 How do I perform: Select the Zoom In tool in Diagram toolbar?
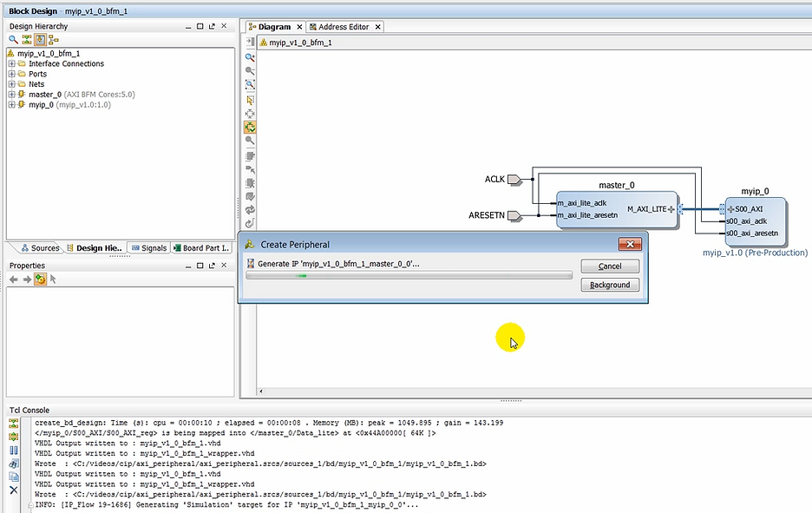tap(251, 57)
